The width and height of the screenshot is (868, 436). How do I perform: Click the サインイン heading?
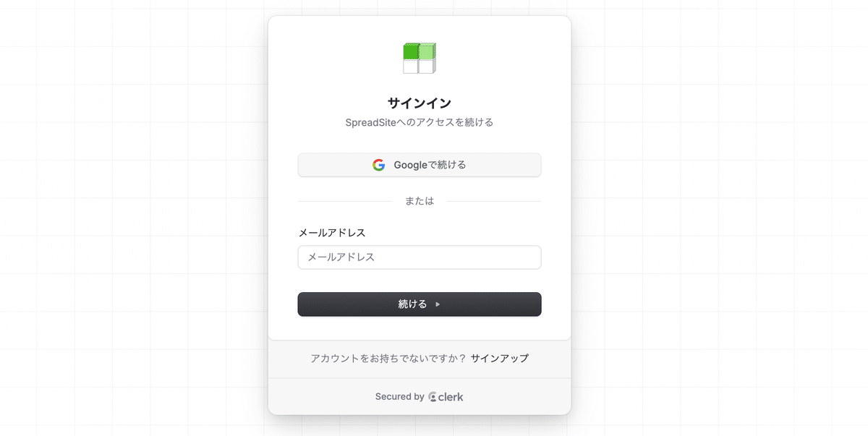pyautogui.click(x=420, y=103)
